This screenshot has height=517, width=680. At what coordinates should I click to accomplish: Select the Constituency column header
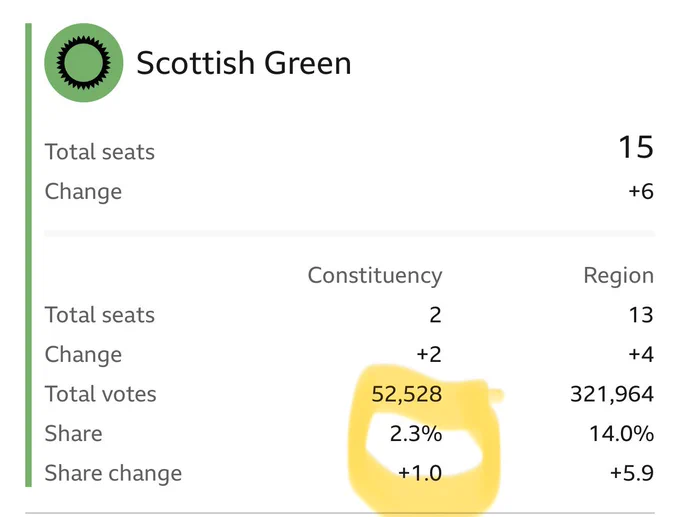point(375,276)
